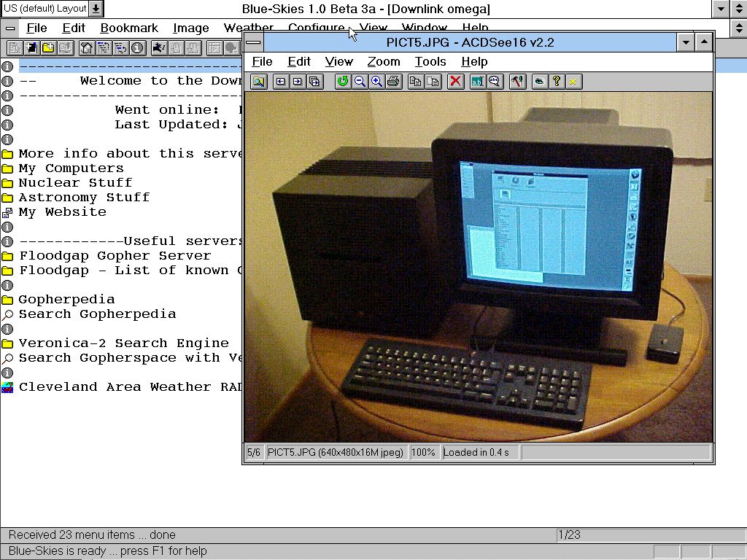
Task: Go to the previous image in ACDSee
Action: (280, 82)
